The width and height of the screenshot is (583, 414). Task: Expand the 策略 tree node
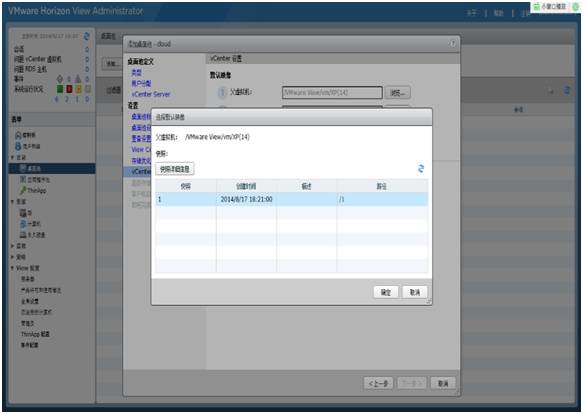12,257
